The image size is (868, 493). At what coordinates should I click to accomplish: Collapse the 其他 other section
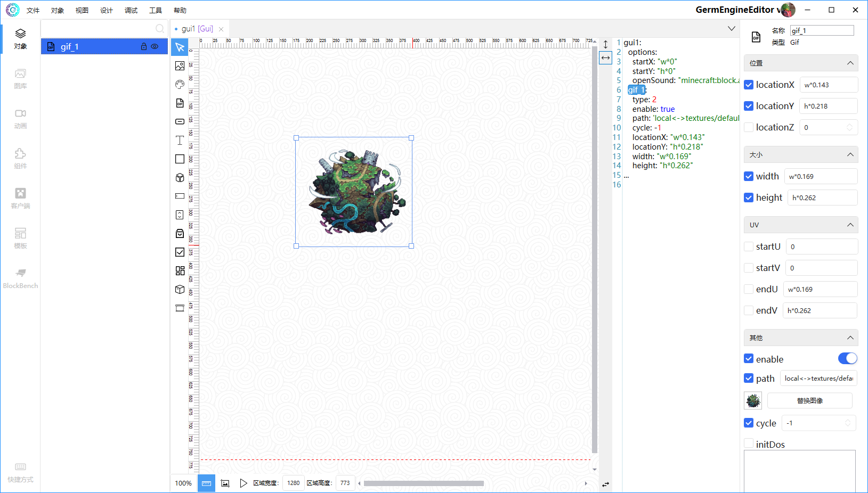[850, 338]
